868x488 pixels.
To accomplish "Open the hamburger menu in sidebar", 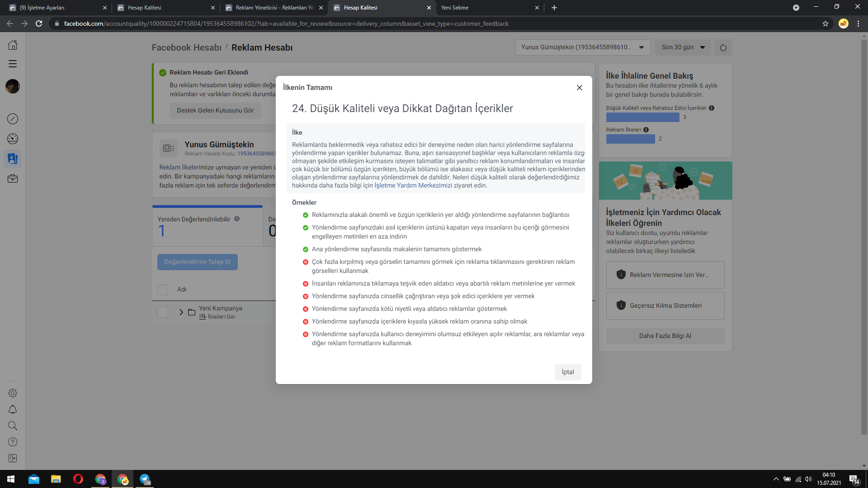I will 13,64.
